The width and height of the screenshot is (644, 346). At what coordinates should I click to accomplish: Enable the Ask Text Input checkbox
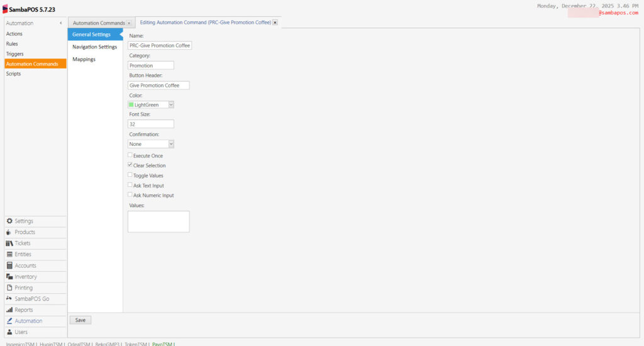tap(130, 186)
